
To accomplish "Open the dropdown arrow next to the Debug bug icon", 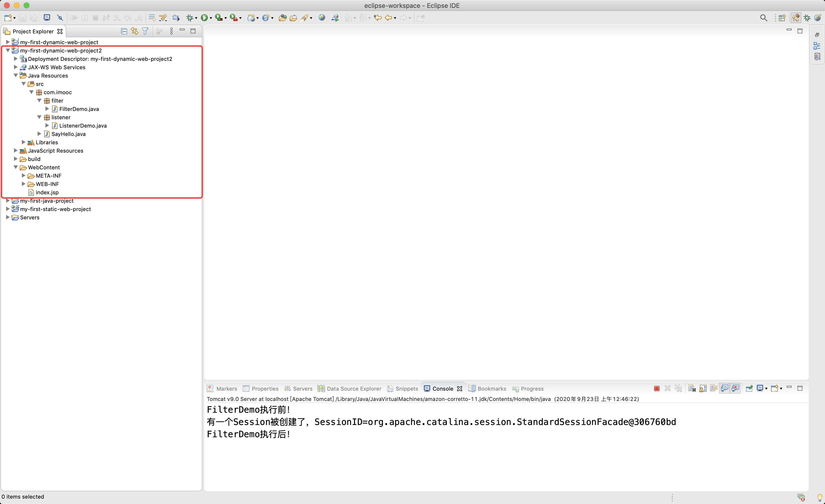I will pyautogui.click(x=196, y=18).
